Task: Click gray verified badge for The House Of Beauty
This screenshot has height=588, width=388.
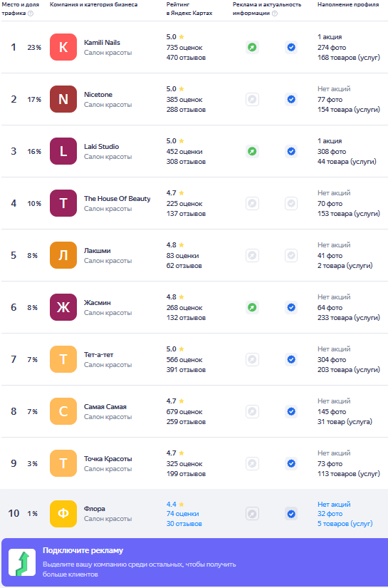Action: pos(291,204)
